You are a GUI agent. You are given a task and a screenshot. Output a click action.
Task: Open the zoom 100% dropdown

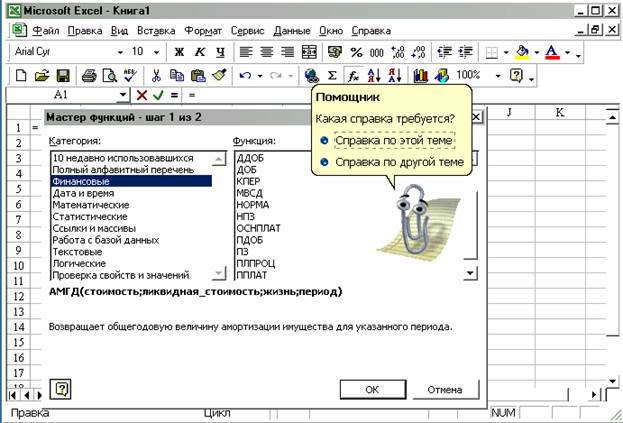498,75
